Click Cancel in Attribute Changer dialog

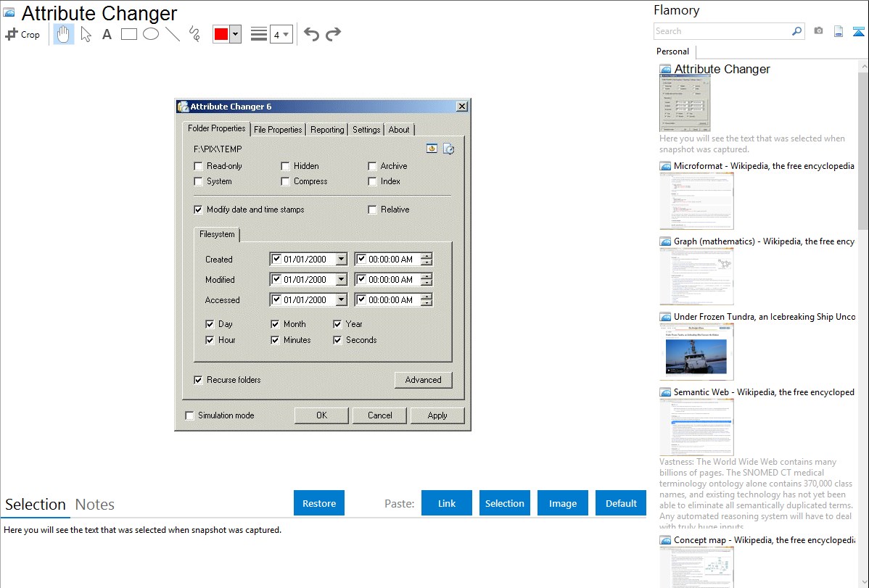click(379, 415)
